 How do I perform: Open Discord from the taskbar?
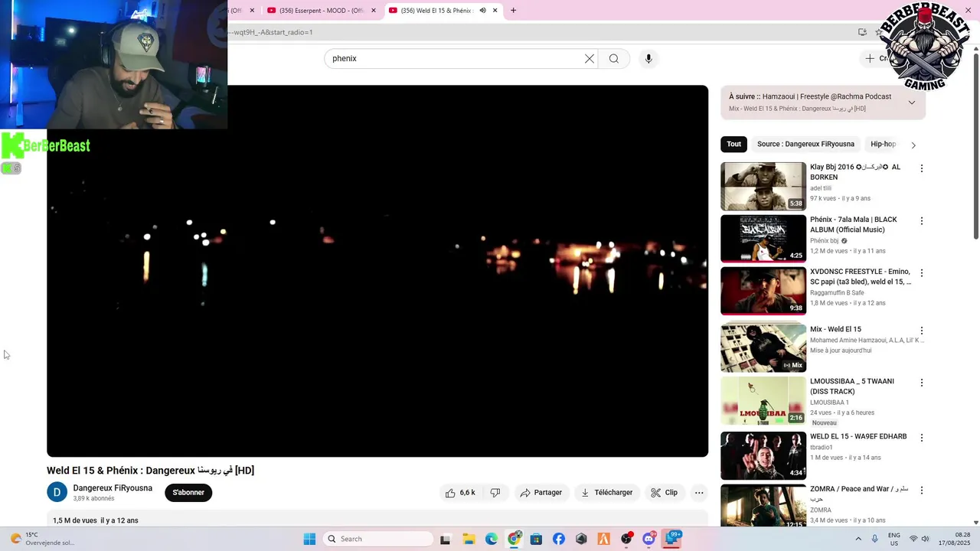649,539
